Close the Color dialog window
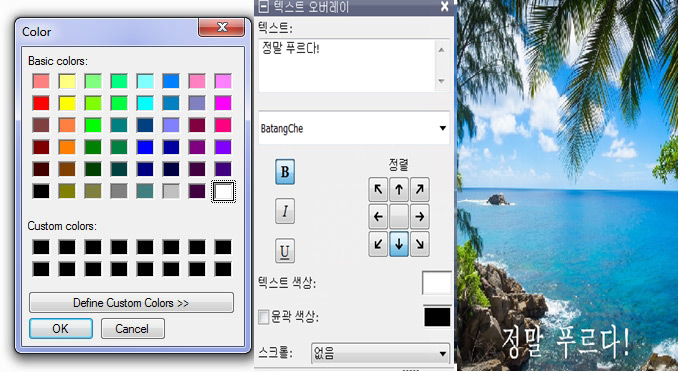Viewport: 678px width, 372px height. click(222, 27)
